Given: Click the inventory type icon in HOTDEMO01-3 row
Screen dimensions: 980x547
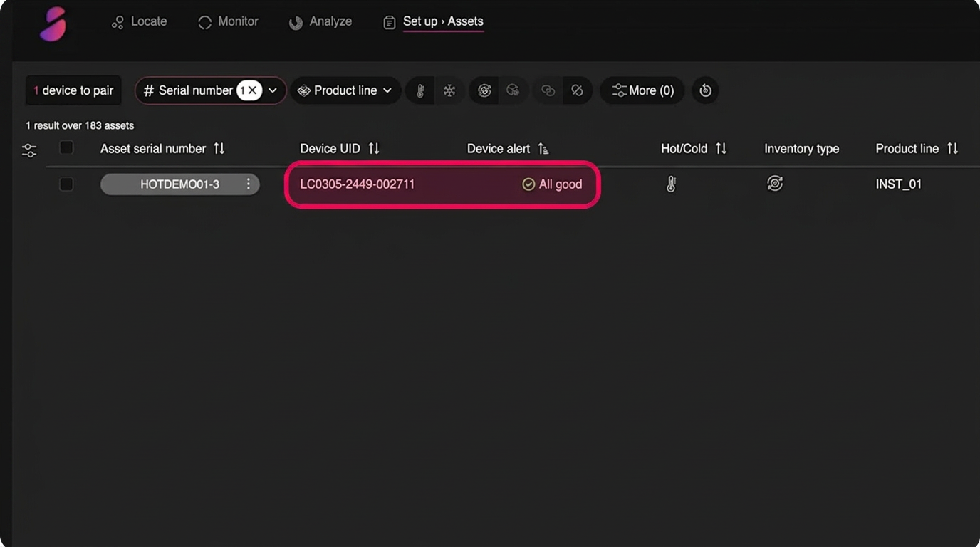Looking at the screenshot, I should 775,184.
